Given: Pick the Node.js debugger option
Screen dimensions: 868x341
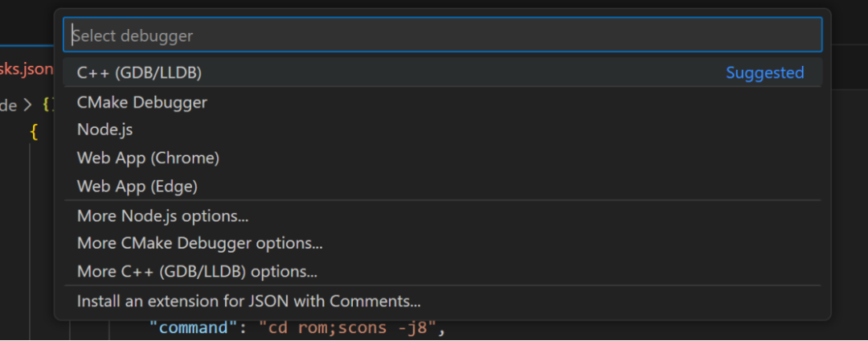Looking at the screenshot, I should pyautogui.click(x=442, y=129).
